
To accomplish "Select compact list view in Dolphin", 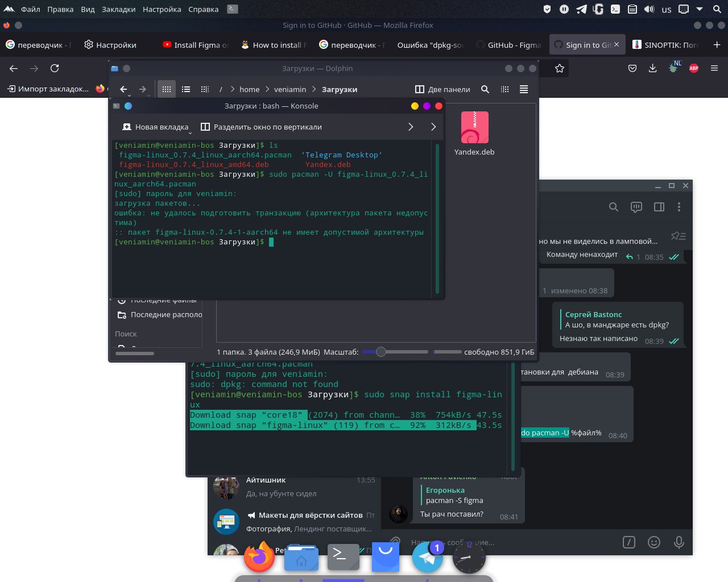I will point(186,89).
